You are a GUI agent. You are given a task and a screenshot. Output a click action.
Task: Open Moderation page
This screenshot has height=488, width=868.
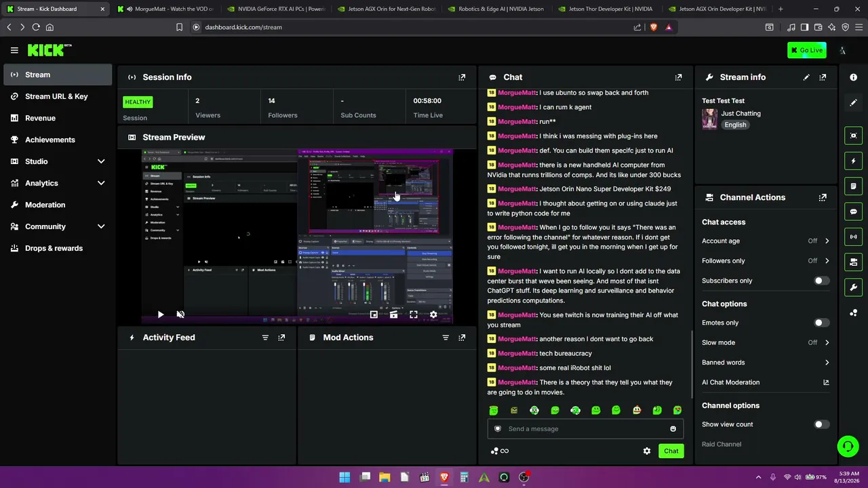pyautogui.click(x=58, y=205)
